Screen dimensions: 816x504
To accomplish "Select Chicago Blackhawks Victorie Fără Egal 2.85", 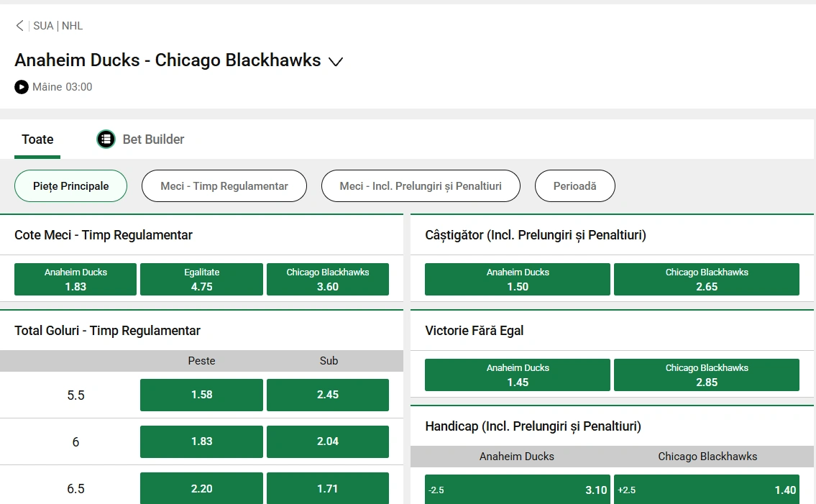I will point(706,375).
